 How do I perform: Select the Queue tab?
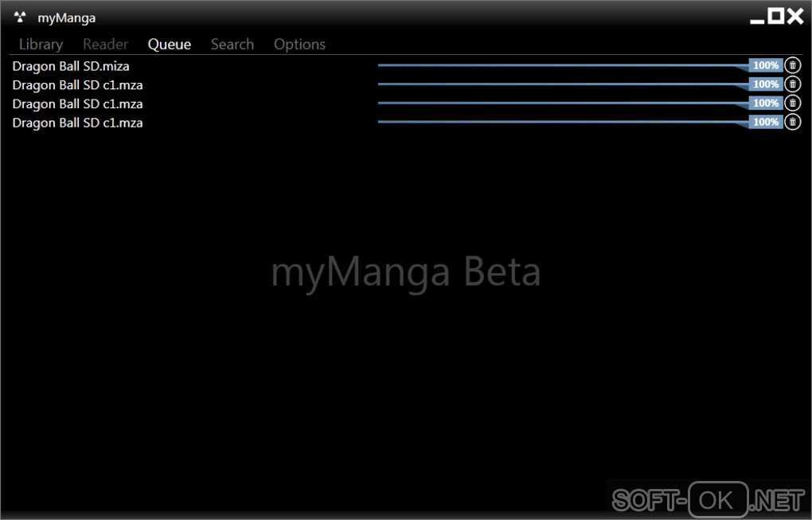170,45
